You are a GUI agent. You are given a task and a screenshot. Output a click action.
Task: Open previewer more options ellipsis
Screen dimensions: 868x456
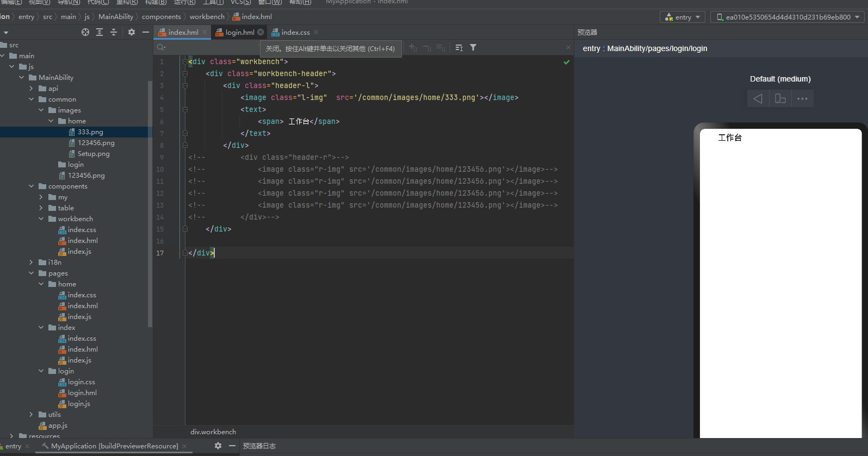[x=802, y=98]
